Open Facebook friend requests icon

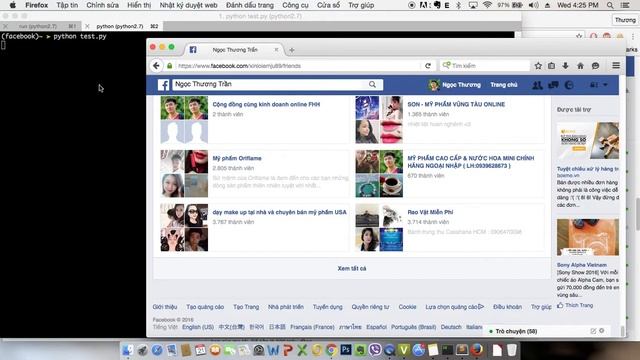coord(537,85)
